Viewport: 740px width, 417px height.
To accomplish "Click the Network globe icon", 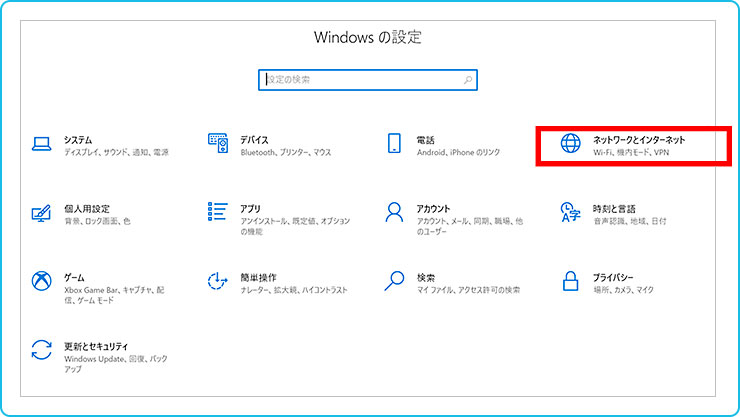I will (571, 143).
